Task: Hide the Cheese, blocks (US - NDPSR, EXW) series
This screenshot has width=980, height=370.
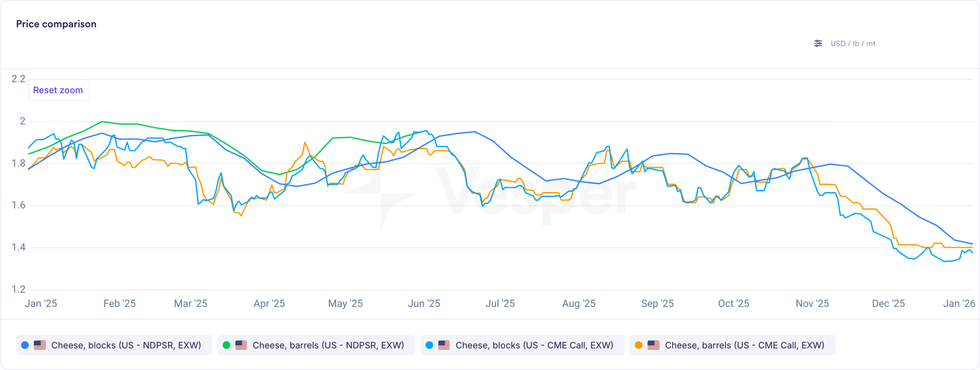Action: [x=126, y=345]
